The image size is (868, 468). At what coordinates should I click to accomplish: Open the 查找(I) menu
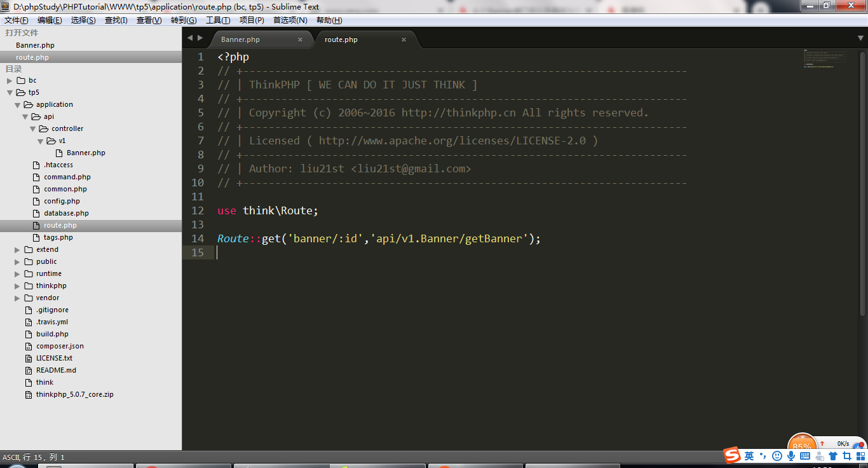pos(116,20)
